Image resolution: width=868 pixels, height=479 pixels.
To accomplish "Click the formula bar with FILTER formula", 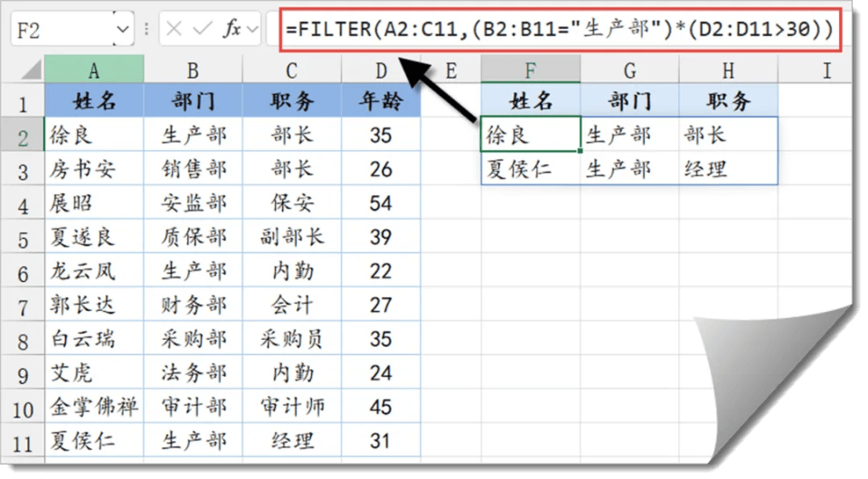I will (561, 30).
